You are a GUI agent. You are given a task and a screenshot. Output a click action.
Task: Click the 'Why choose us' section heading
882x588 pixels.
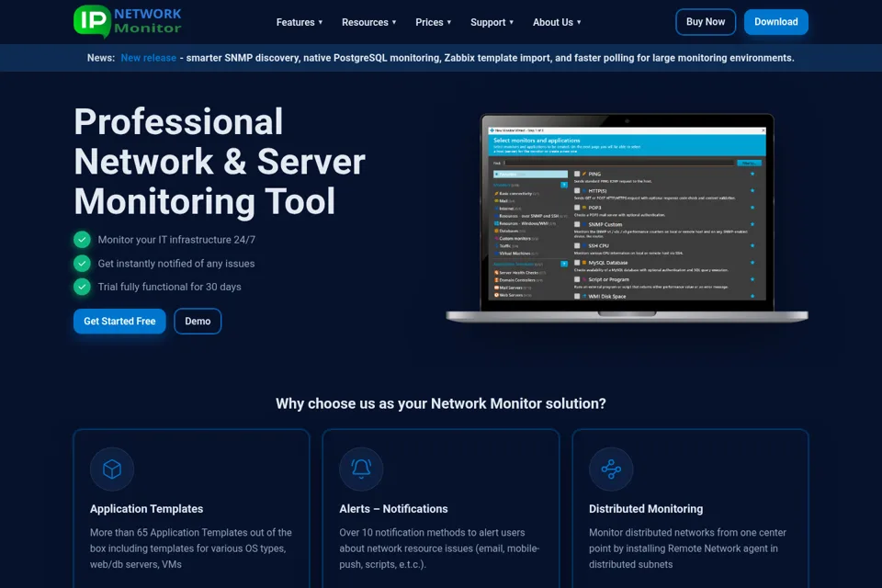point(441,403)
